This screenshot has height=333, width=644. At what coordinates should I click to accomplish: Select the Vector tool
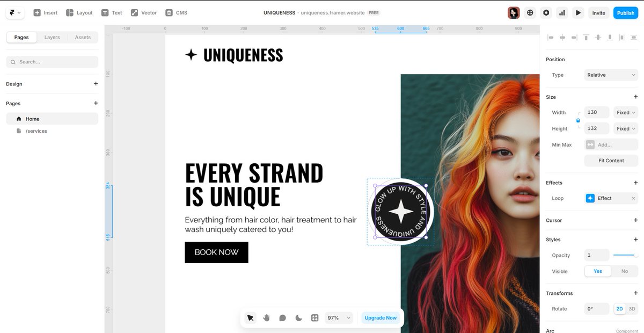[144, 12]
